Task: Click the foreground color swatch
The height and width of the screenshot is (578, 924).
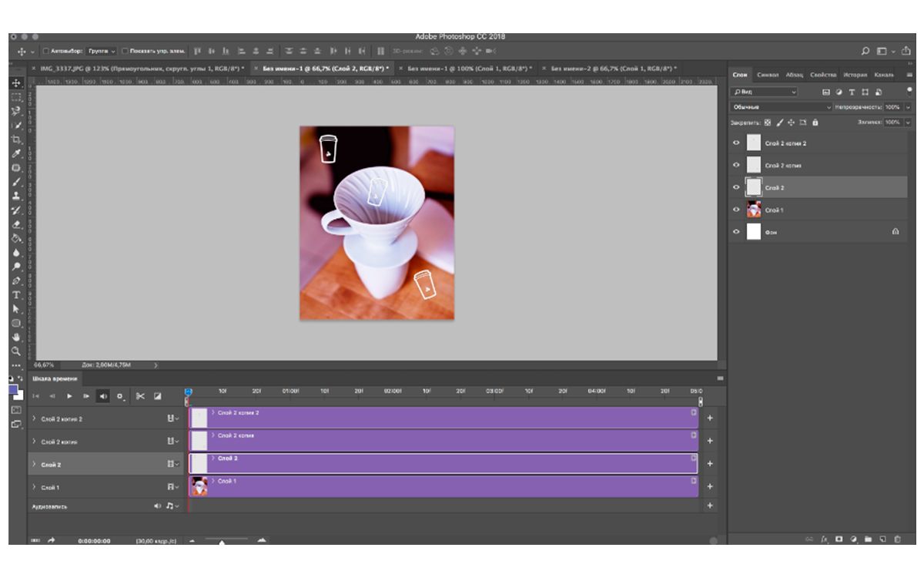Action: [13, 389]
